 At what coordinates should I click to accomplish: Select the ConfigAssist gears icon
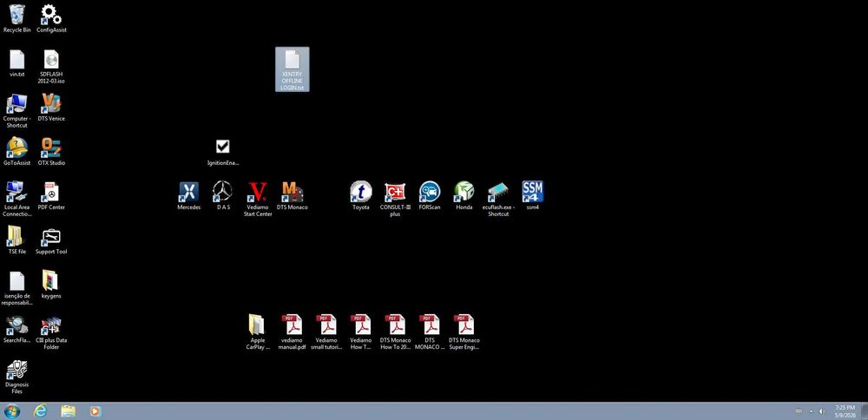coord(51,15)
